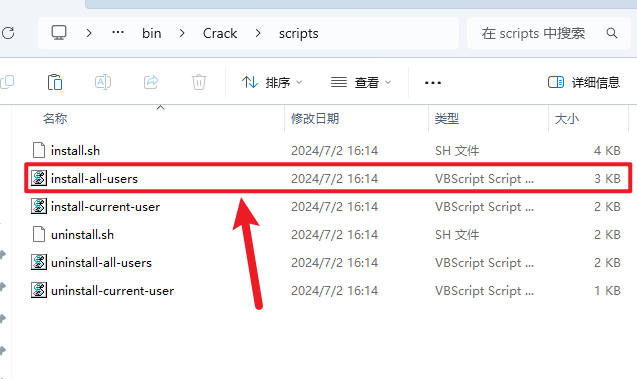Select the install-current-user file name
Viewport: 637px width, 379px height.
point(105,207)
